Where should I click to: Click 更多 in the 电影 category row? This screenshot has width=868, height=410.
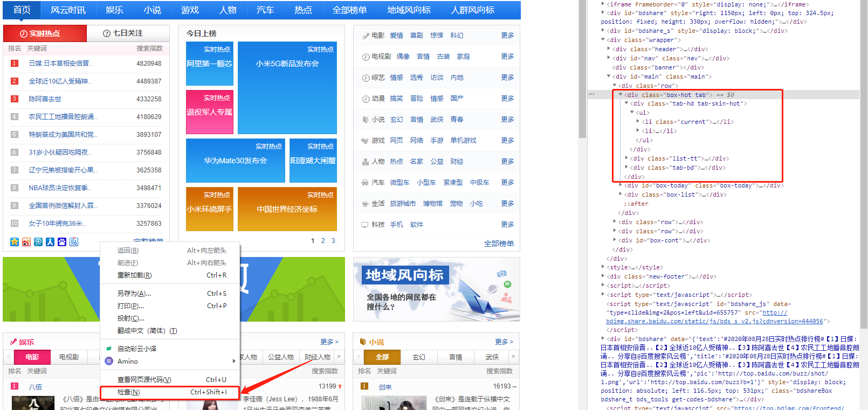coord(507,36)
